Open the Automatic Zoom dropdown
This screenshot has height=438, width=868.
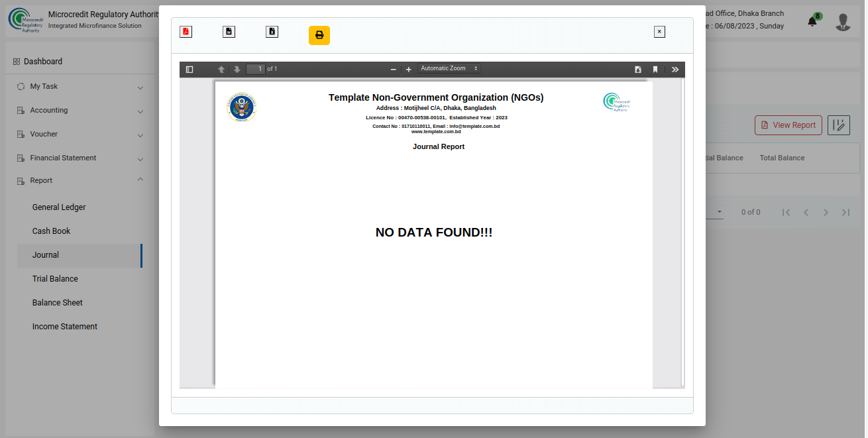[449, 69]
